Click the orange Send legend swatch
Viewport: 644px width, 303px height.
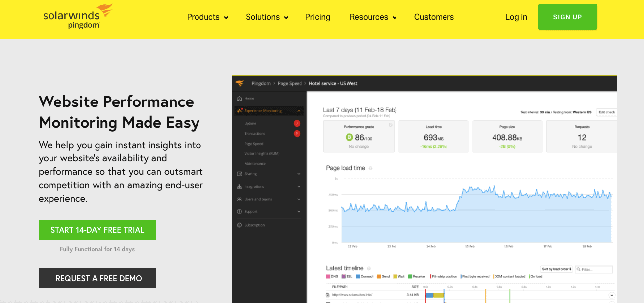[x=379, y=276]
